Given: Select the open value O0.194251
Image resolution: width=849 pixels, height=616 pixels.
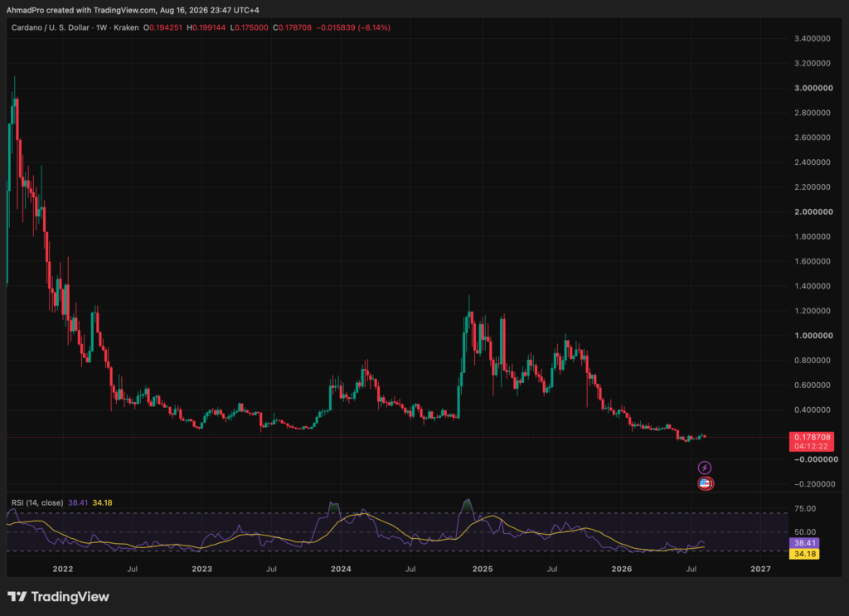Looking at the screenshot, I should [x=163, y=27].
